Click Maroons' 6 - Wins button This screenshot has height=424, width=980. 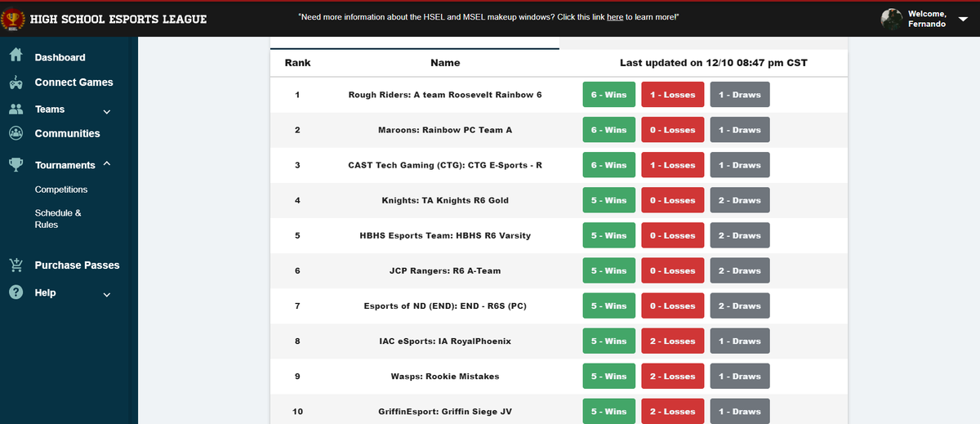pos(608,130)
